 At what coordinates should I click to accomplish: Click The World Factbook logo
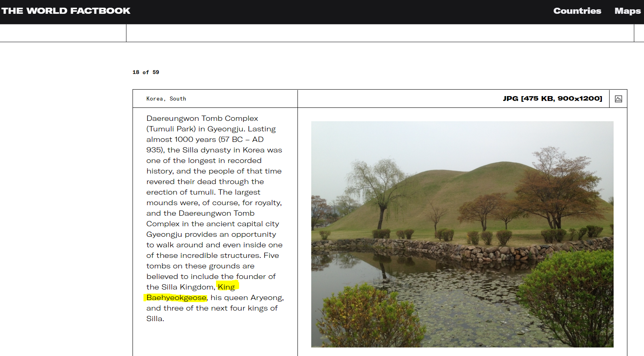pyautogui.click(x=66, y=11)
